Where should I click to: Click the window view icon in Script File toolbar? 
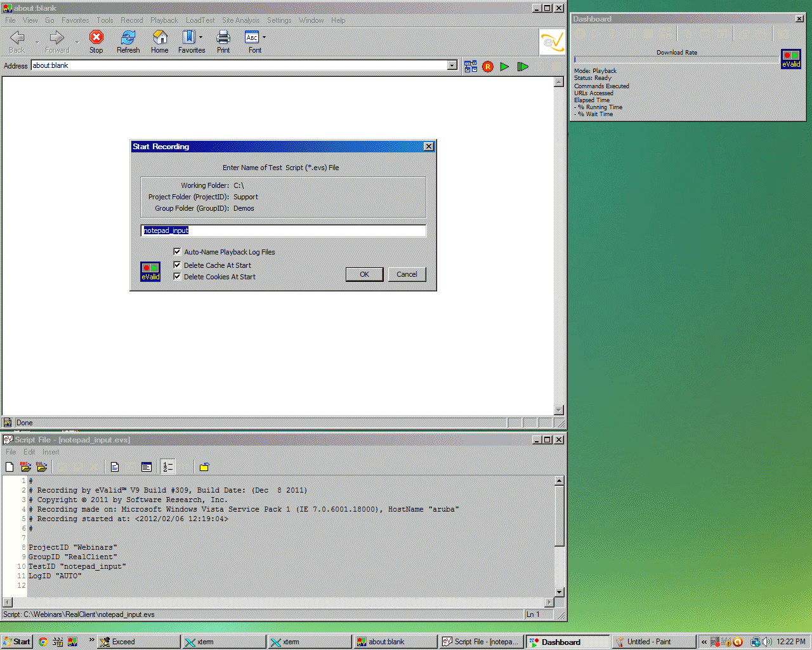[x=147, y=467]
